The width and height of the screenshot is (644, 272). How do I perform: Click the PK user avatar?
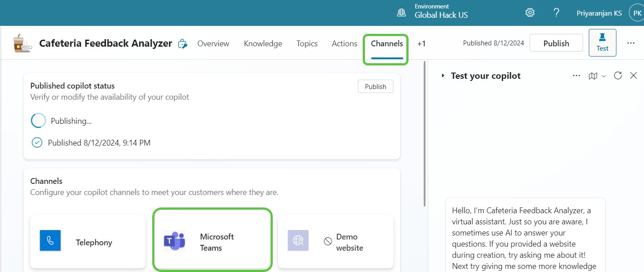[x=636, y=13]
